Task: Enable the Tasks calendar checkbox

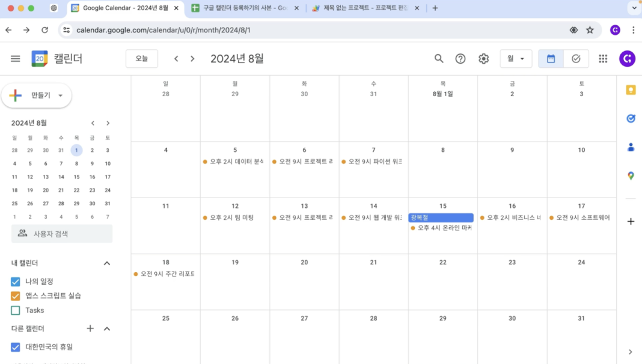Action: (15, 311)
